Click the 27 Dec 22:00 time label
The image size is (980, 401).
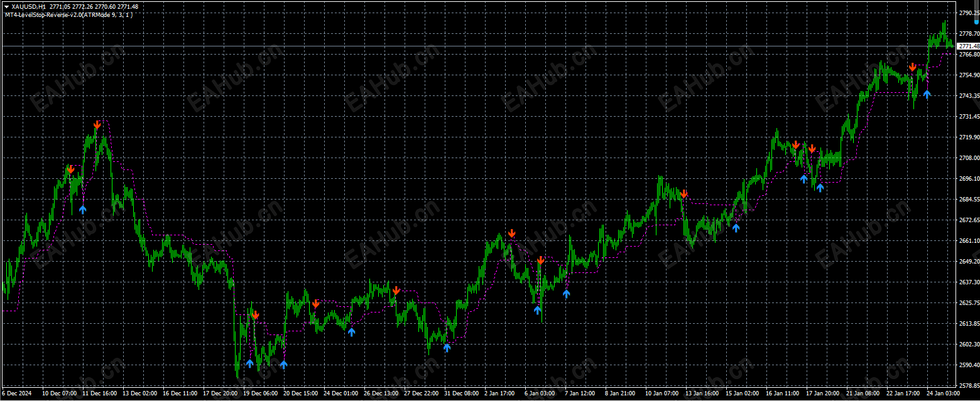point(421,393)
